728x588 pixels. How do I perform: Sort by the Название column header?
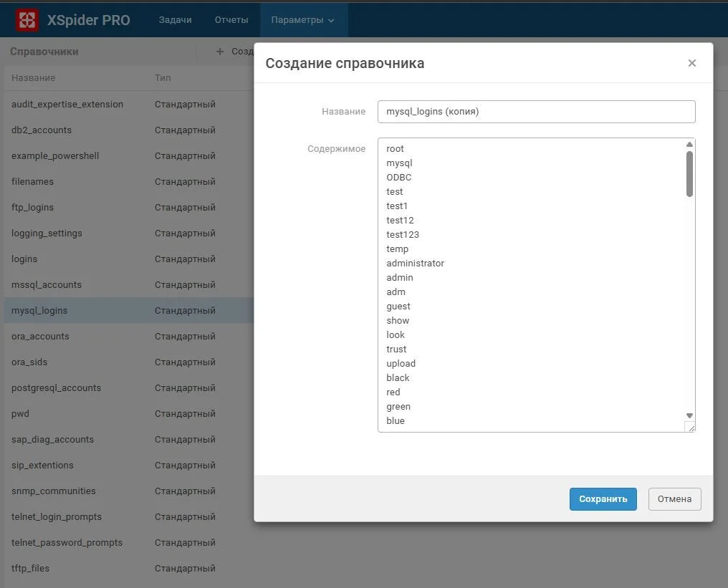coord(34,77)
